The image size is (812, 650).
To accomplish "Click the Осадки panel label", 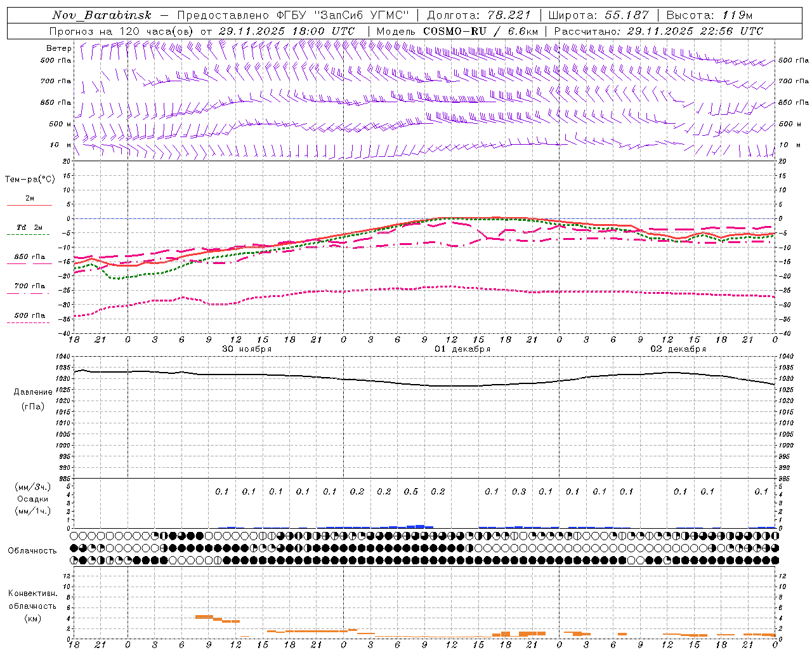I will [x=32, y=499].
